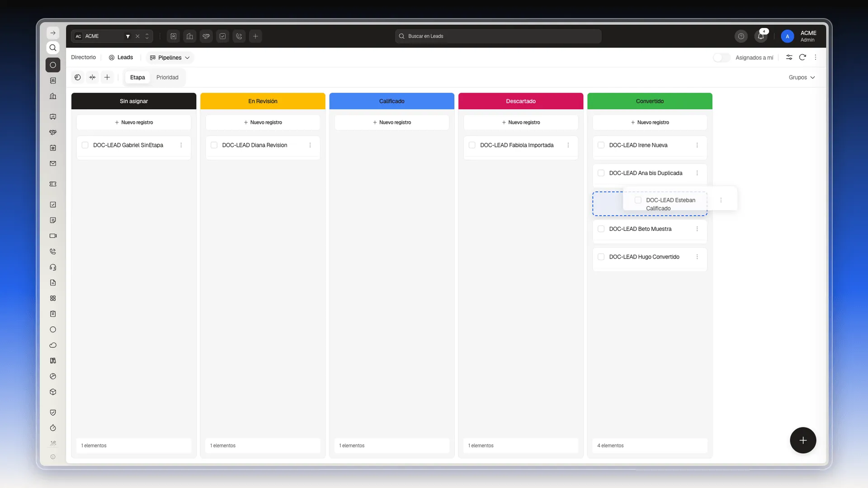Click the floating plus add button
Viewport: 868px width, 488px height.
click(803, 440)
